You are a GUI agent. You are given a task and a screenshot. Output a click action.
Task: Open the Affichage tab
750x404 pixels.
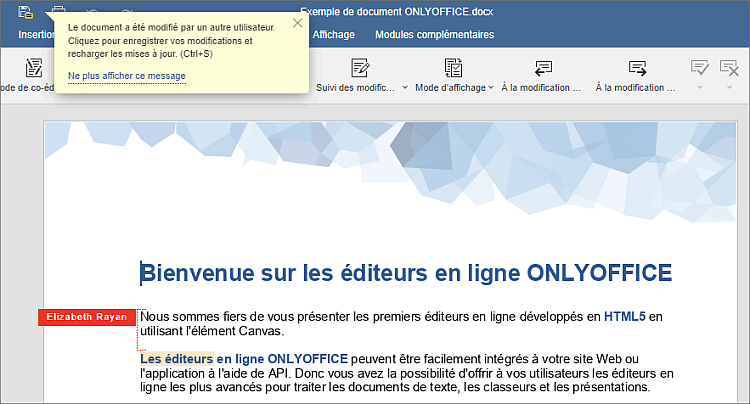[x=333, y=35]
